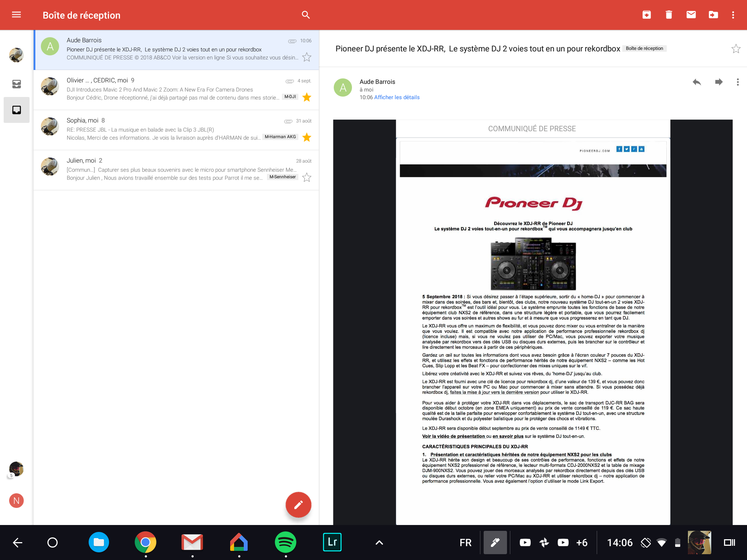This screenshot has width=747, height=560.
Task: Open Google Home app from shelf
Action: (x=239, y=542)
